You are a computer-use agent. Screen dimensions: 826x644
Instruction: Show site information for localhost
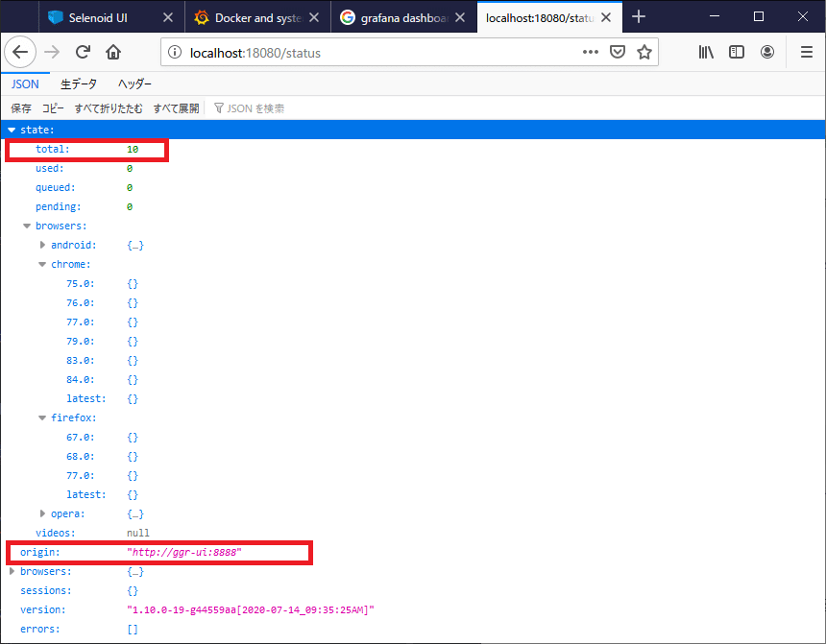[x=175, y=52]
